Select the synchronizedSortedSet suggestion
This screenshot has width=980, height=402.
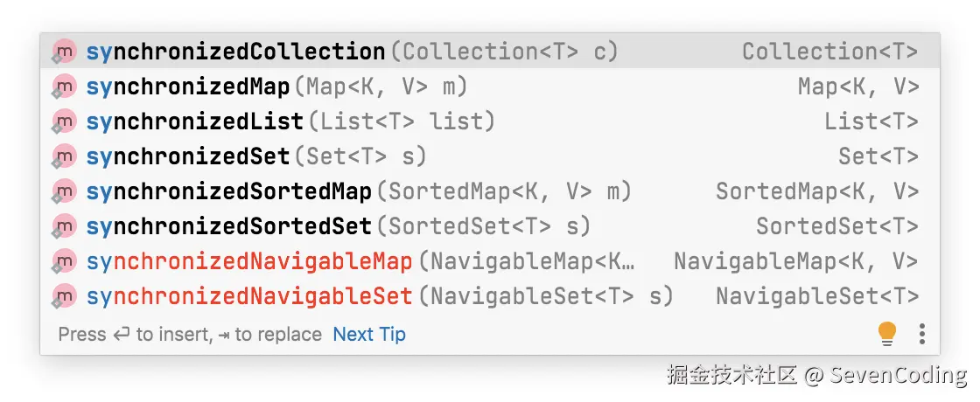(x=490, y=226)
